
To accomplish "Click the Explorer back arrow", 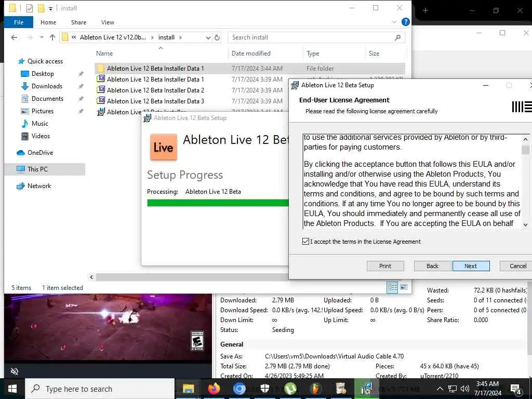I will coord(14,37).
